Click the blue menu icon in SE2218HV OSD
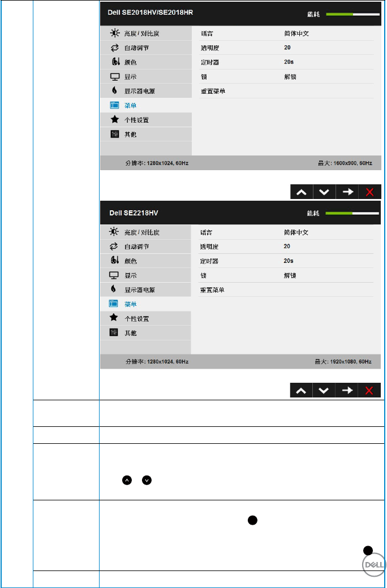The width and height of the screenshot is (387, 588). (x=113, y=304)
